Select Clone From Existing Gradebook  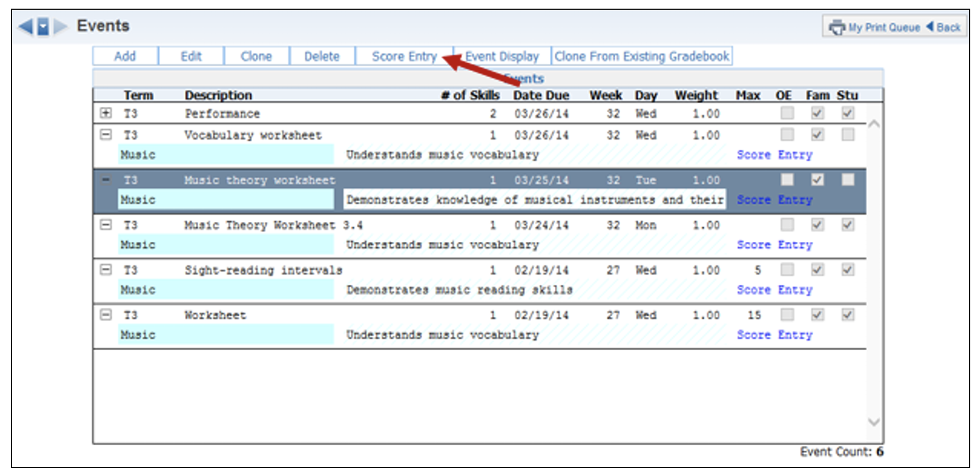pyautogui.click(x=642, y=56)
